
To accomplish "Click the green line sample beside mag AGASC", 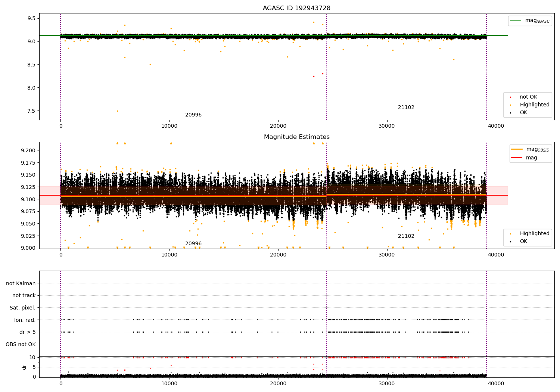I will [516, 21].
